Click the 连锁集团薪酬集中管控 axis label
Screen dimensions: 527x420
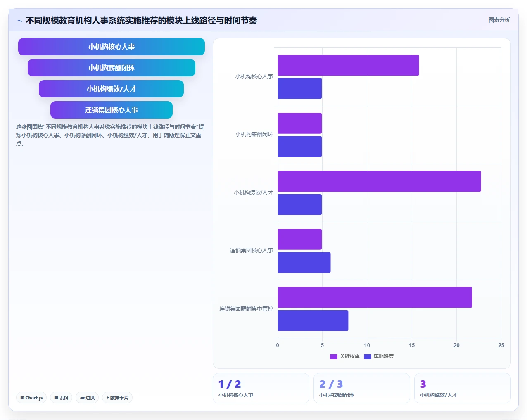click(246, 309)
